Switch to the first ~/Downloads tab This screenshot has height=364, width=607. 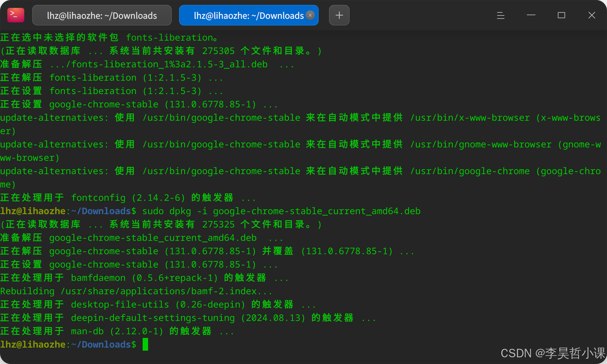(x=102, y=15)
